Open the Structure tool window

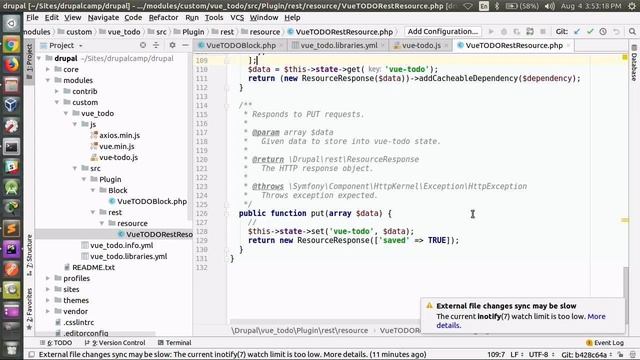coord(29,255)
